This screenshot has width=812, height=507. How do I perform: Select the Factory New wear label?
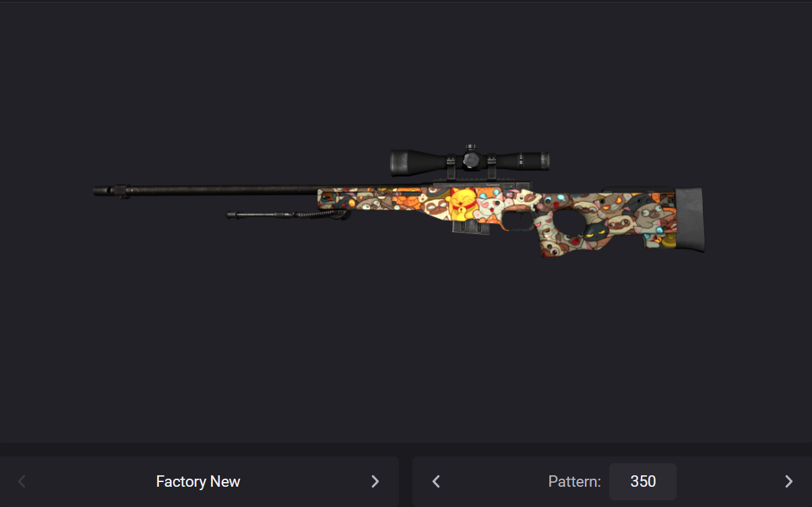pos(198,481)
